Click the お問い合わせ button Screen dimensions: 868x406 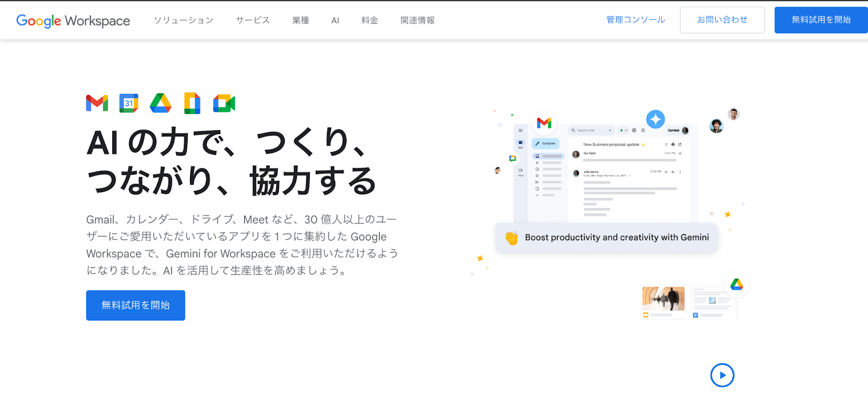click(x=722, y=20)
